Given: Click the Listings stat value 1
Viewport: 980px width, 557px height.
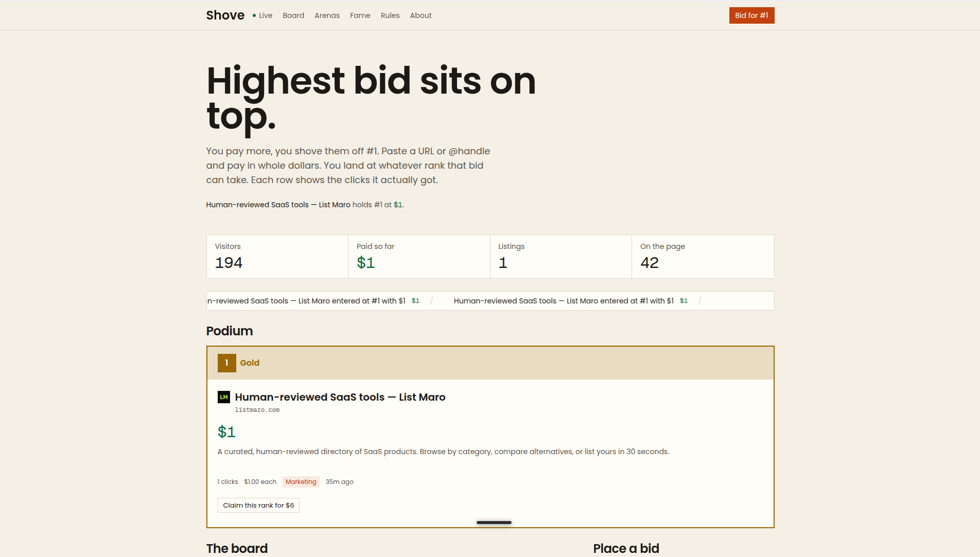Looking at the screenshot, I should (x=503, y=263).
